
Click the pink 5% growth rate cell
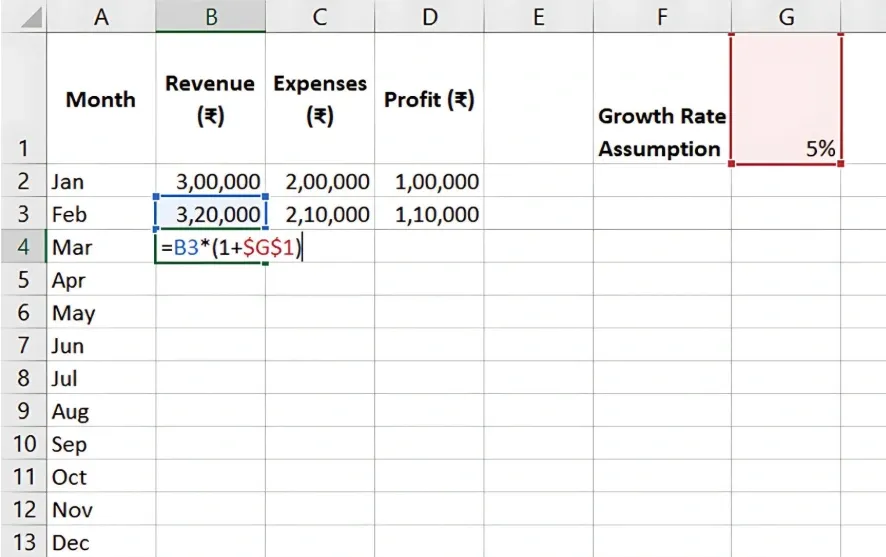[785, 99]
